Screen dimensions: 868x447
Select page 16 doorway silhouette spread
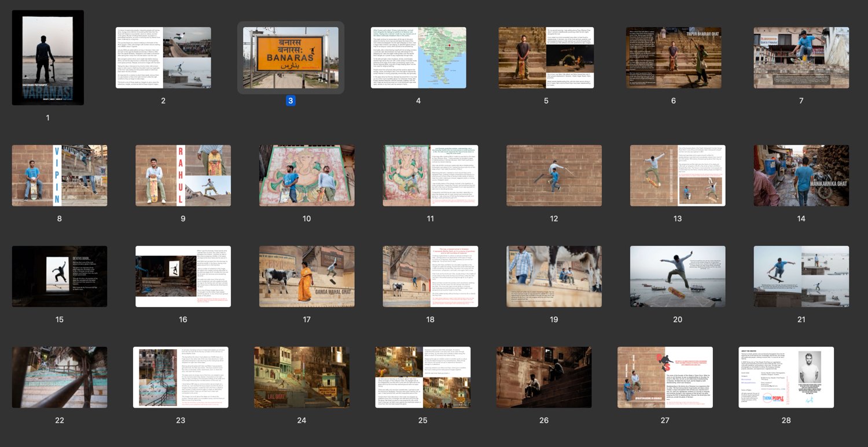pyautogui.click(x=183, y=276)
